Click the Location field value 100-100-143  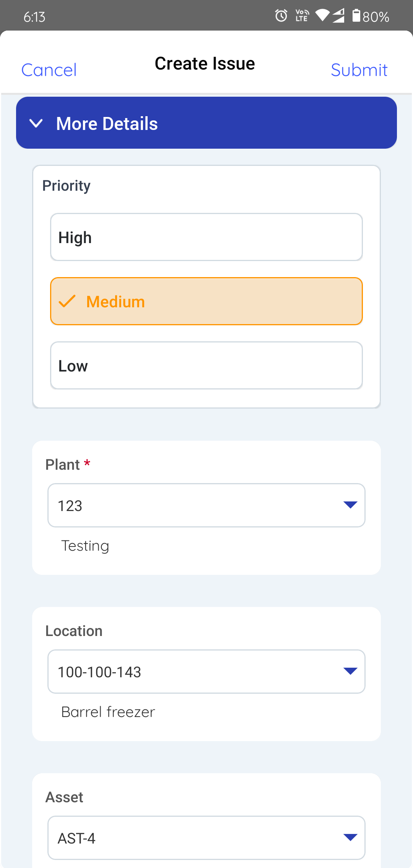(191, 672)
